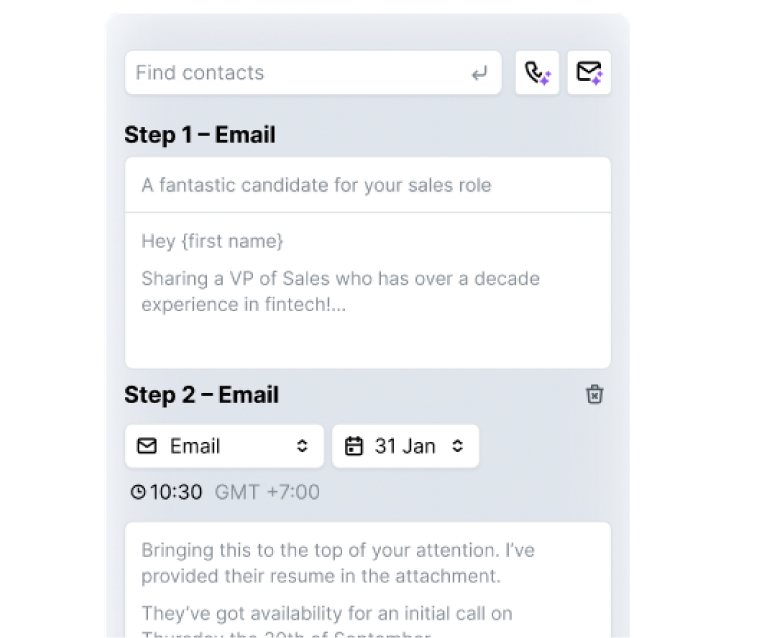This screenshot has width=760, height=638.
Task: Click the "Hey {first name}" greeting line
Action: pos(212,241)
